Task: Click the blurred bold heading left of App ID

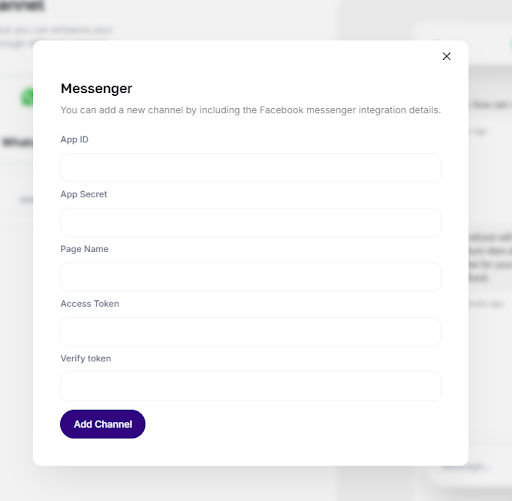Action: coord(17,142)
